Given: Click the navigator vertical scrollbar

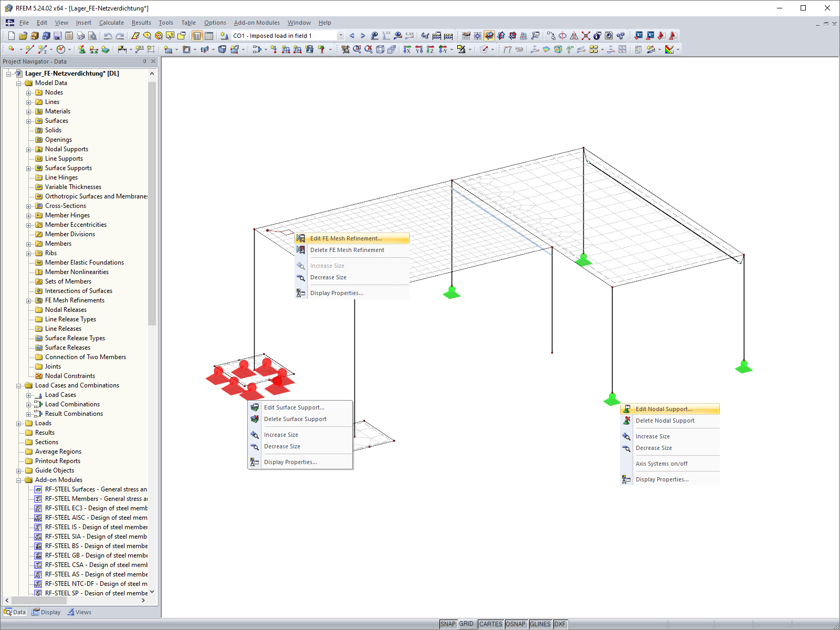Looking at the screenshot, I should point(152,203).
